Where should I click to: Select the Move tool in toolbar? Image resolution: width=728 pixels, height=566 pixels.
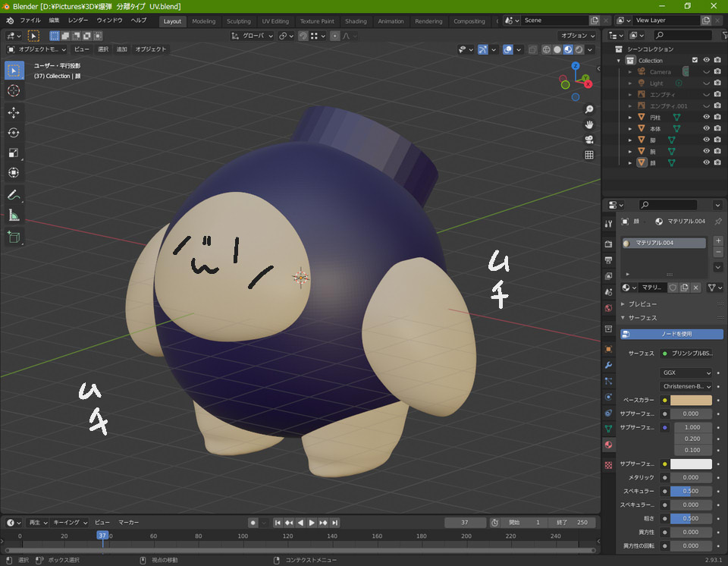14,112
